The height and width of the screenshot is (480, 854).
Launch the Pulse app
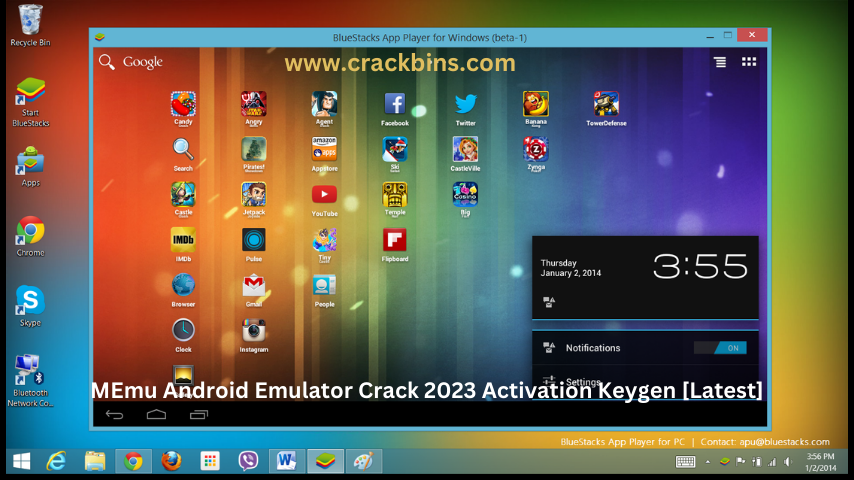pyautogui.click(x=254, y=240)
